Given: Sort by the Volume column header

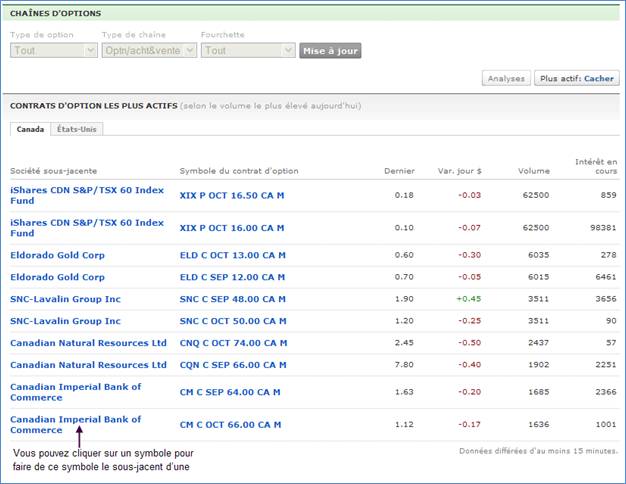Looking at the screenshot, I should pyautogui.click(x=533, y=171).
